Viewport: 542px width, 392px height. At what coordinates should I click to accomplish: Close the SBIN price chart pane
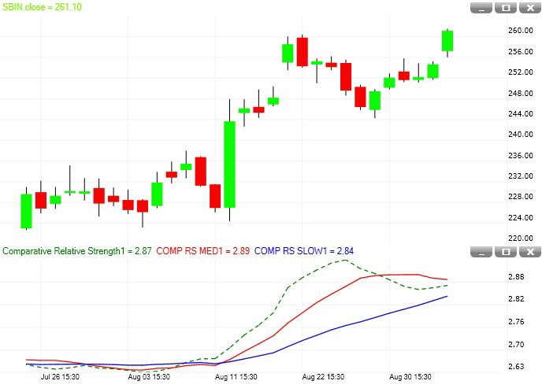[530, 8]
